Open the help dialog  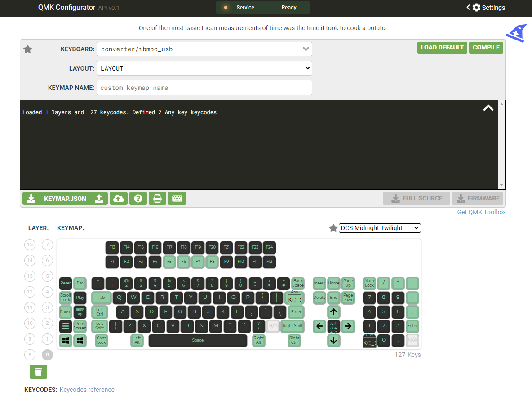[x=138, y=198]
